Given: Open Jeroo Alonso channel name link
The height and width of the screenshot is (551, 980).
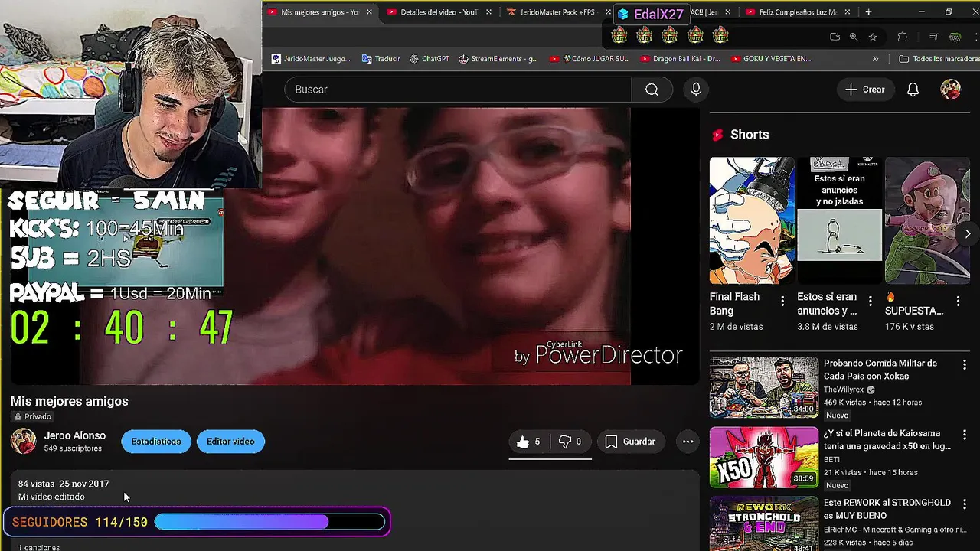Looking at the screenshot, I should pos(74,435).
